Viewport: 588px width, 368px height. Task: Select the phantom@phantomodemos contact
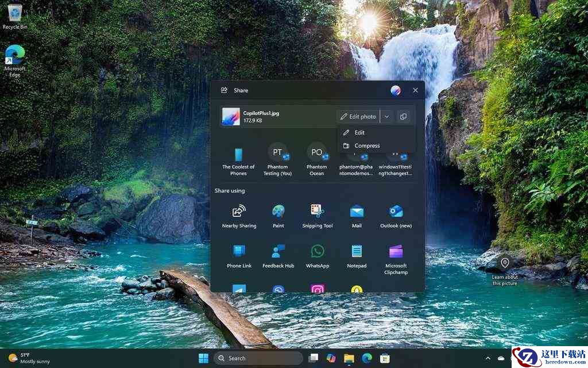[356, 164]
